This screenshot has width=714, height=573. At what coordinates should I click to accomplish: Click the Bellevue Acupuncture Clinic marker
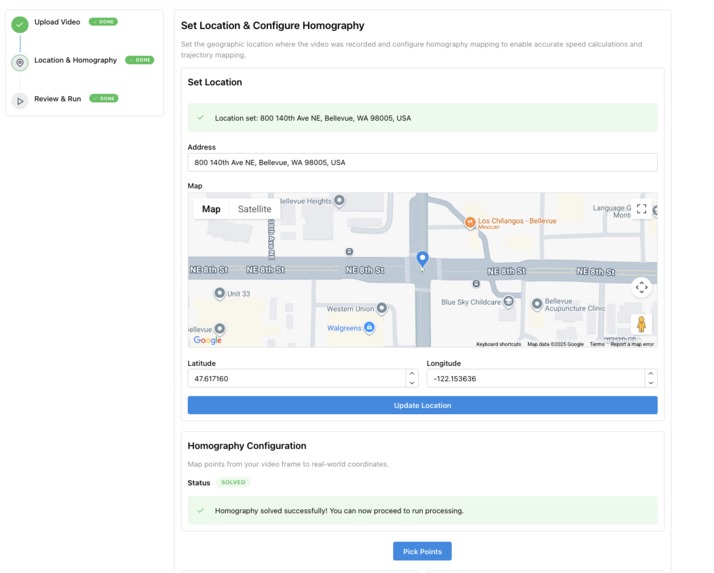click(x=537, y=304)
